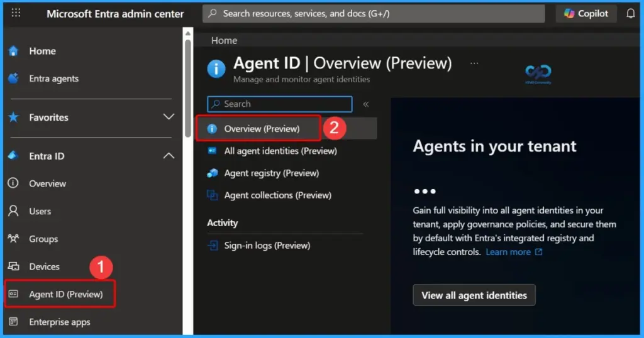Click the sidebar scrollbar thumb

[x=187, y=88]
